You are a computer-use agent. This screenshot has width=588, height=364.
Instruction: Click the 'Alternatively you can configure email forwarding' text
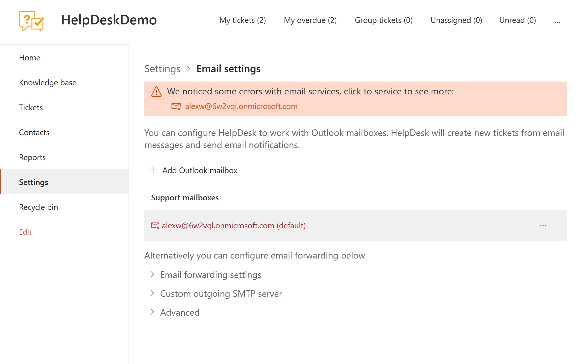[255, 256]
